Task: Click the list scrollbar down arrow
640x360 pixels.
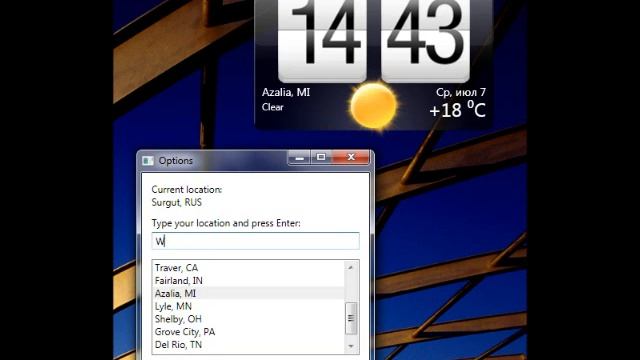Action: (x=351, y=347)
